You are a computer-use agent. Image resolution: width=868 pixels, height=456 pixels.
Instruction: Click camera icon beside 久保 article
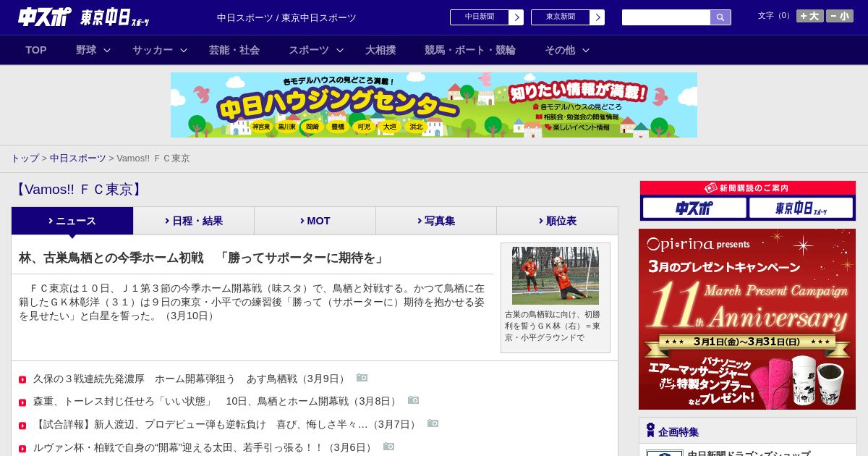[x=362, y=378]
